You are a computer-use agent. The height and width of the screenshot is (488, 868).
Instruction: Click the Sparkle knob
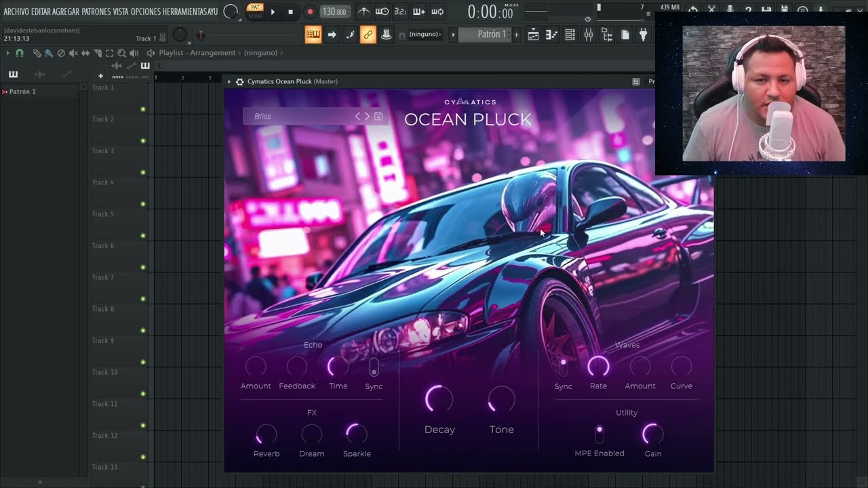coord(357,434)
